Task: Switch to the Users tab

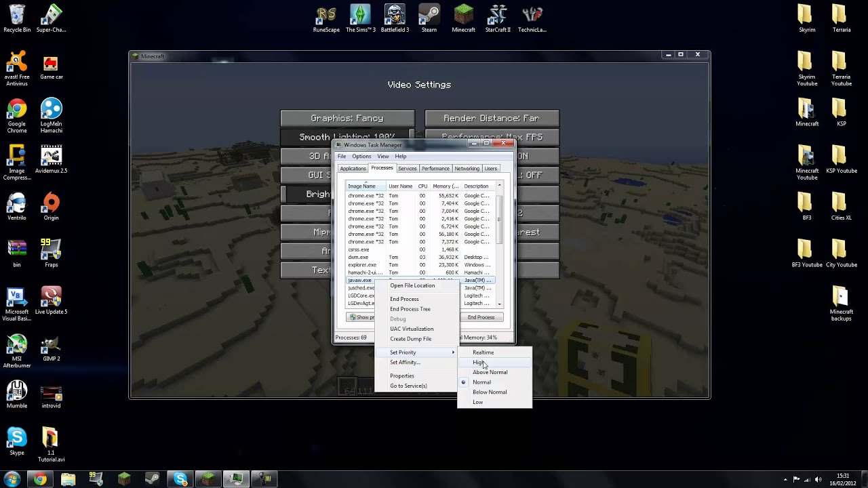Action: click(491, 169)
